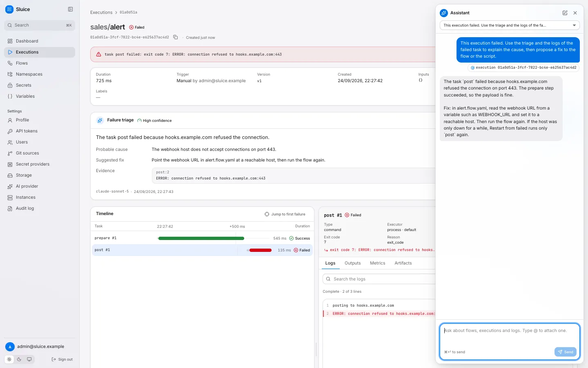Click the Success status in the prepare row

pyautogui.click(x=300, y=238)
